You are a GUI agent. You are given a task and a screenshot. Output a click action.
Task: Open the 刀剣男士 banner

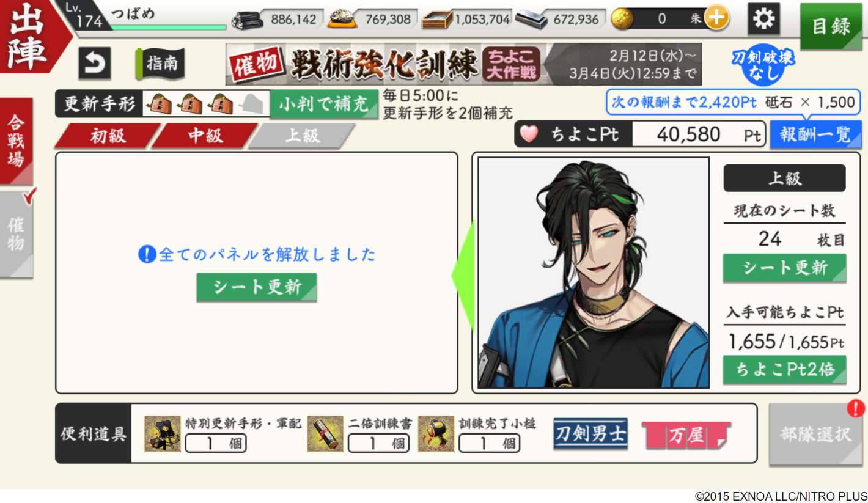(590, 434)
